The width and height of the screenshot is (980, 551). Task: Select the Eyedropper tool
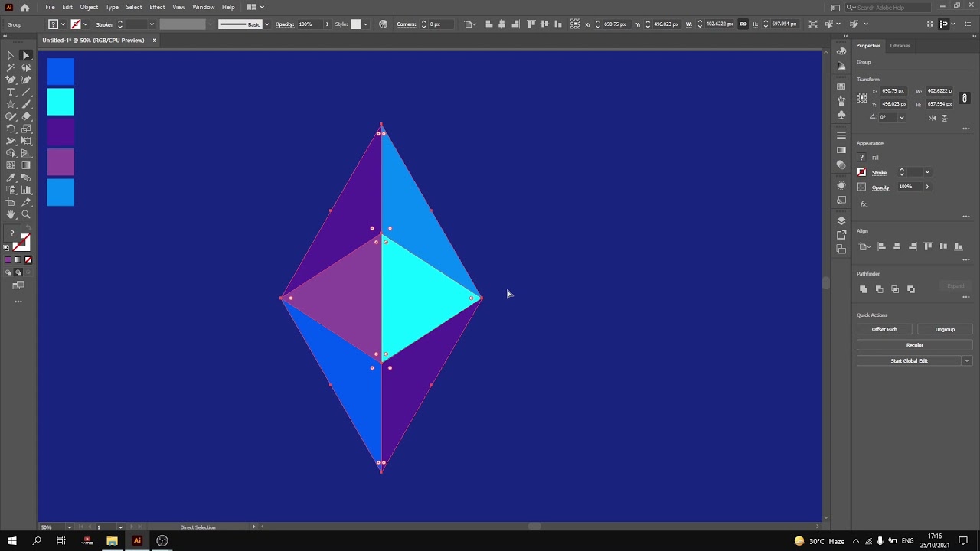coord(11,178)
